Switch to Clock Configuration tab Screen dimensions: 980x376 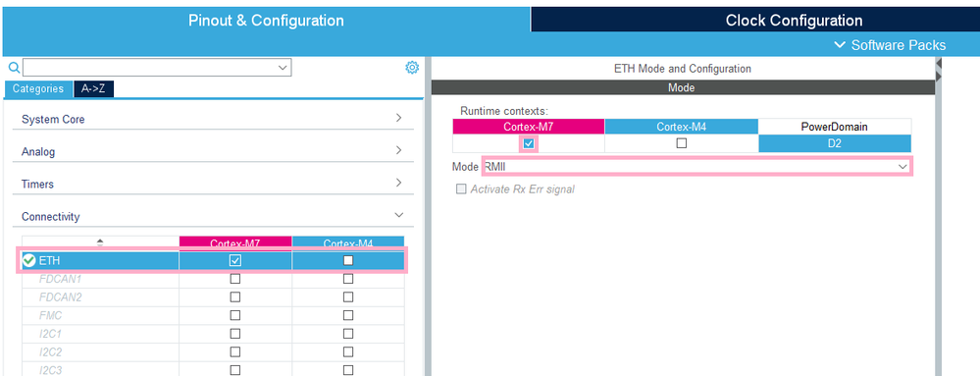pyautogui.click(x=794, y=20)
